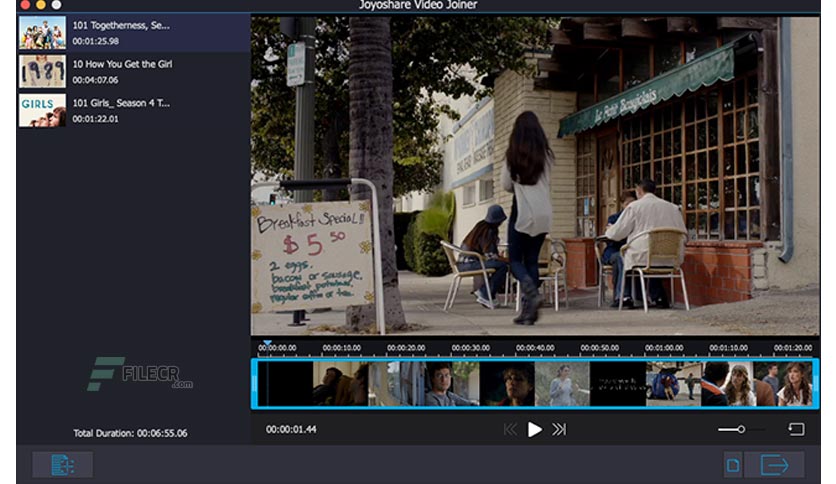
Task: Click the 00:01:20.00 mark on the ruler
Action: (793, 348)
